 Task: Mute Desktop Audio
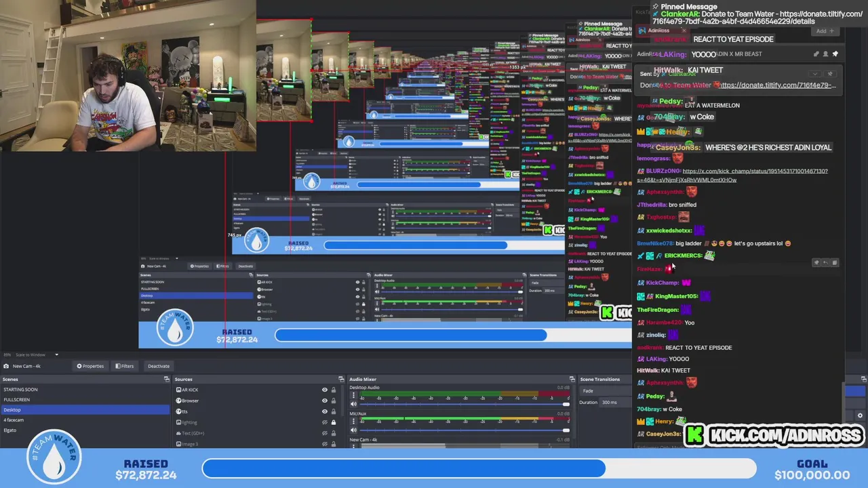pos(353,405)
